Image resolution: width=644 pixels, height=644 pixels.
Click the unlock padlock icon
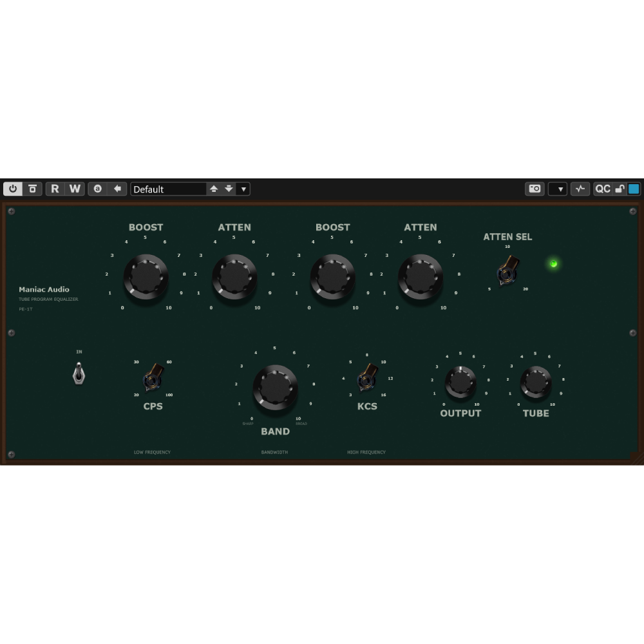pyautogui.click(x=620, y=189)
